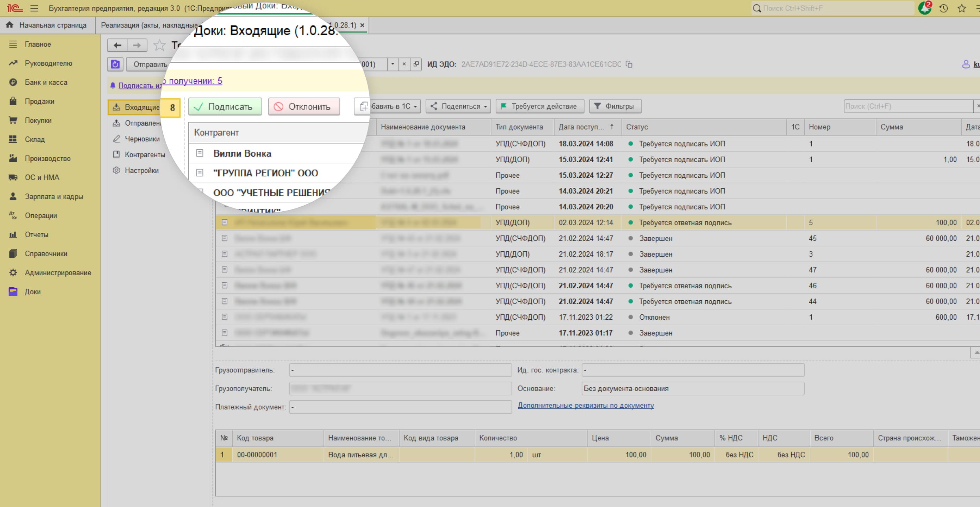Open the notifications bell with badge
The image size is (980, 507).
pyautogui.click(x=924, y=8)
